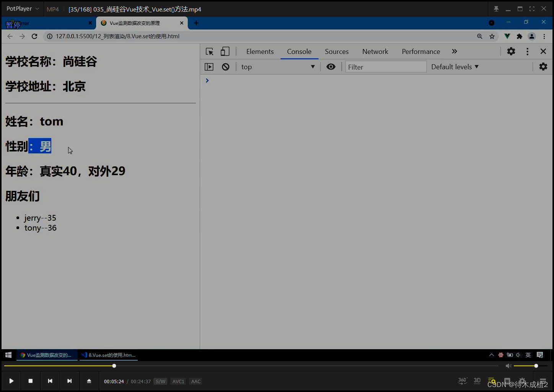
Task: Toggle 3D video mode
Action: coord(477,381)
